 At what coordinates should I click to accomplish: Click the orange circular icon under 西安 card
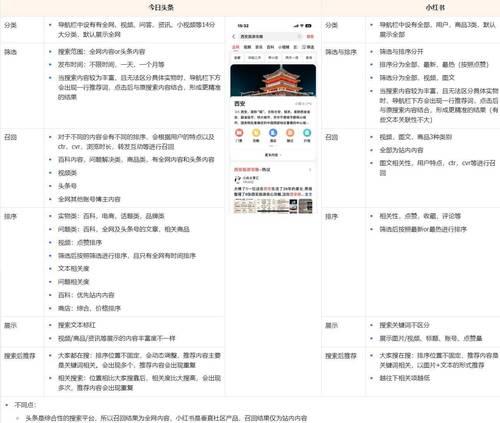[x=290, y=133]
